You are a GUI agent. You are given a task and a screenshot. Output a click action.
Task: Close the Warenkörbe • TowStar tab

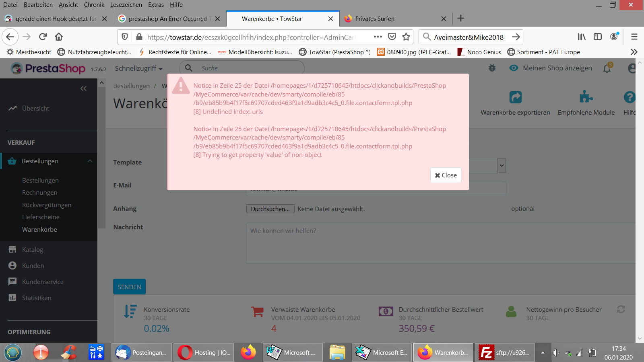tap(330, 19)
